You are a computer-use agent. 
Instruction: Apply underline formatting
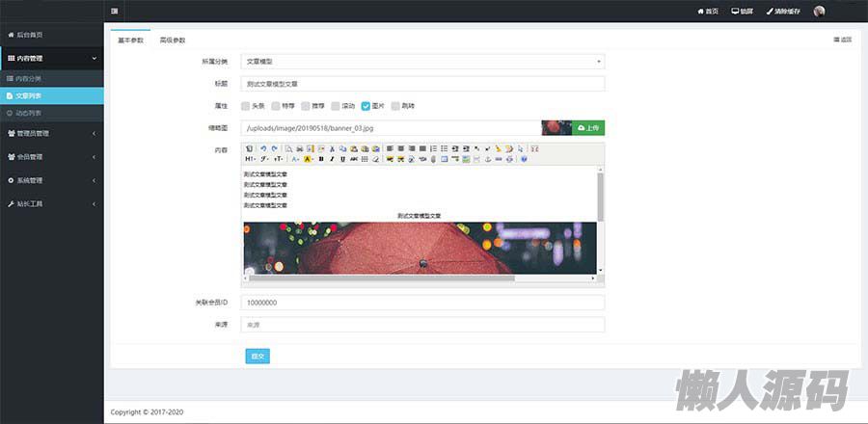(x=342, y=159)
